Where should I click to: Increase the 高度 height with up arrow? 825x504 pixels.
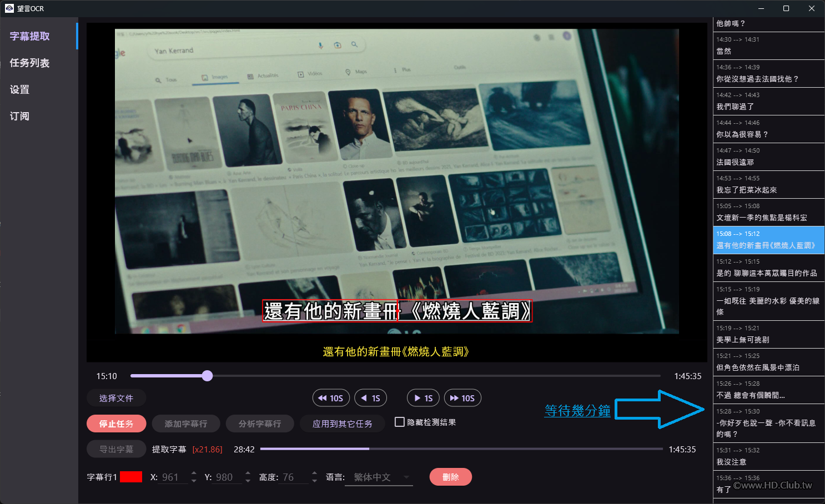click(x=314, y=473)
